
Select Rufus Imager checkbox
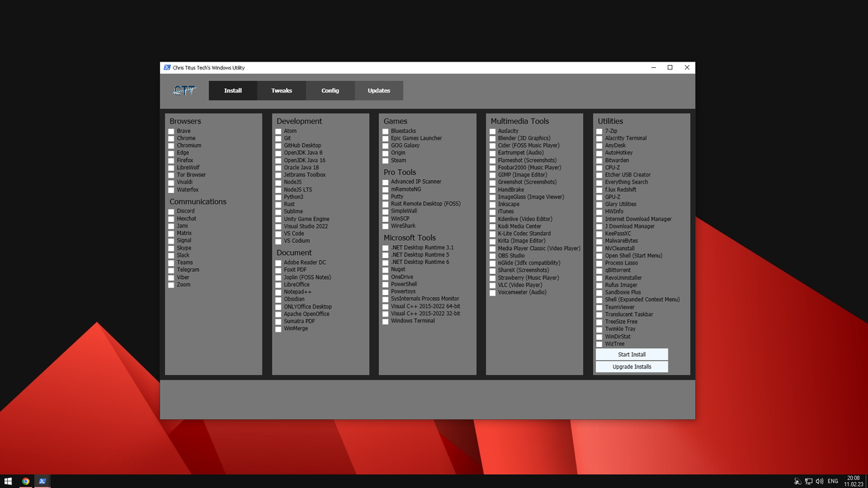pos(600,285)
